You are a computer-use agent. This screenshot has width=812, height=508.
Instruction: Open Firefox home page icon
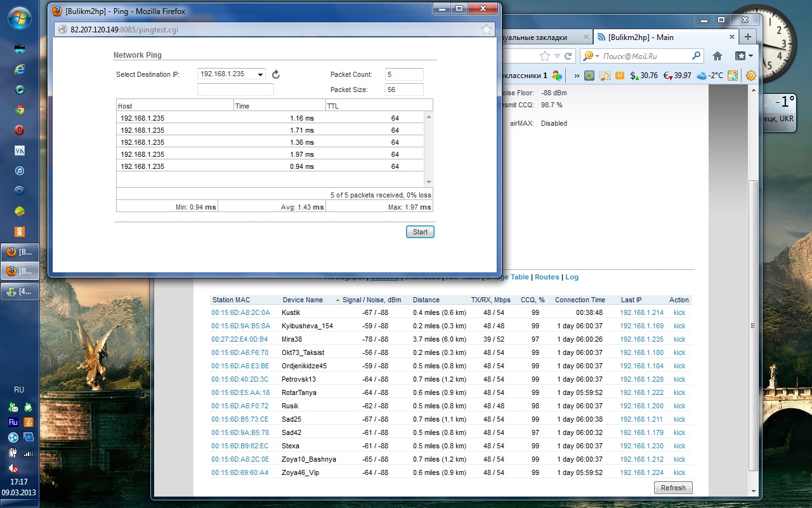click(x=717, y=56)
